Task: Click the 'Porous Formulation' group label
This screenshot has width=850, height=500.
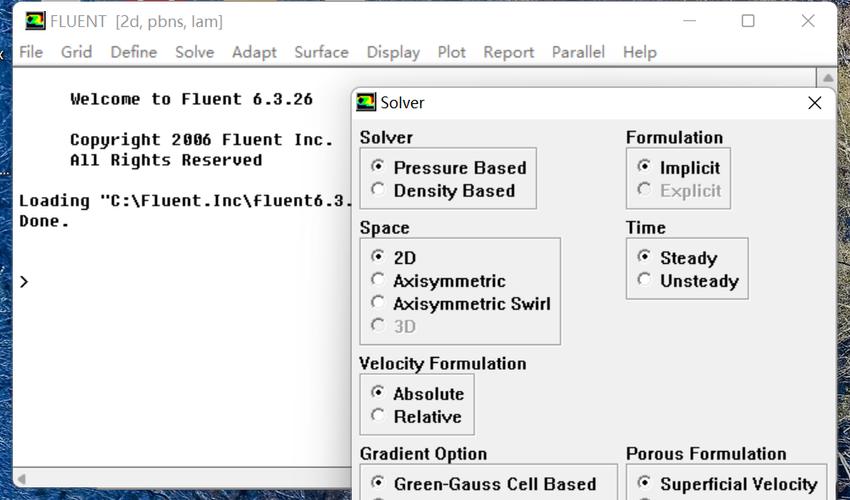Action: tap(706, 453)
